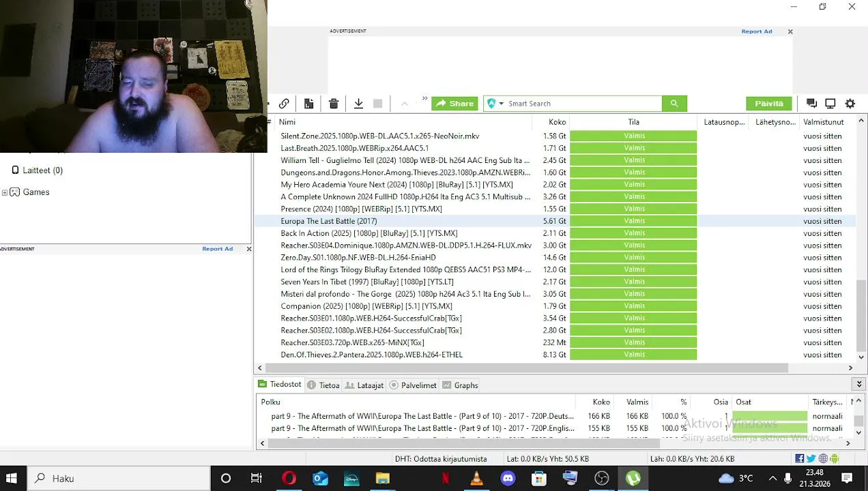The image size is (868, 491).
Task: Select torrent Silent.Zone.2025 row
Action: pos(556,136)
